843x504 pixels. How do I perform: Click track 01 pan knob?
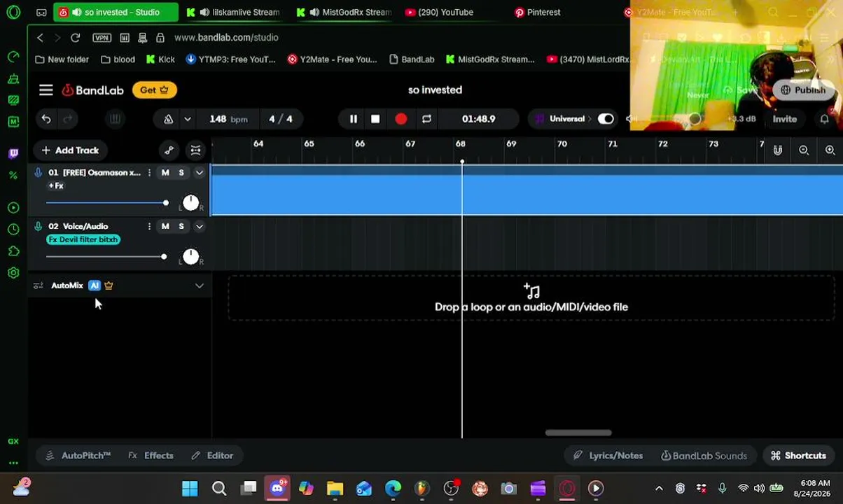click(190, 203)
